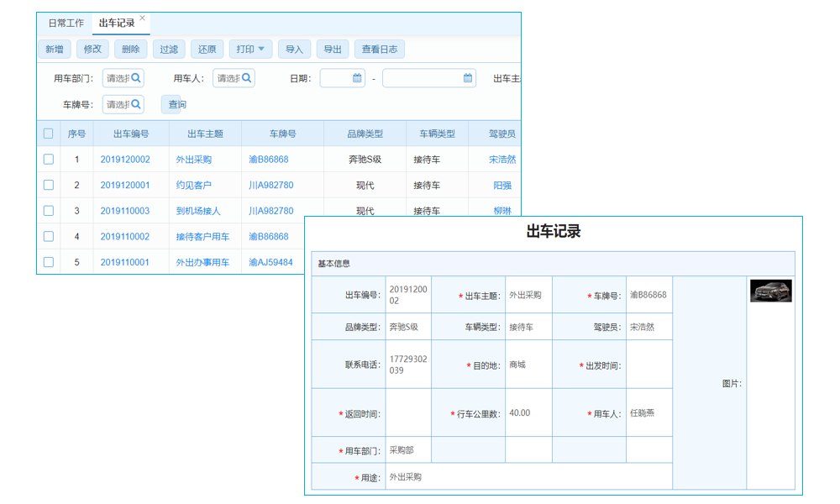This screenshot has width=840, height=504.
Task: Toggle the select-all checkbox in the table header
Action: click(x=48, y=134)
